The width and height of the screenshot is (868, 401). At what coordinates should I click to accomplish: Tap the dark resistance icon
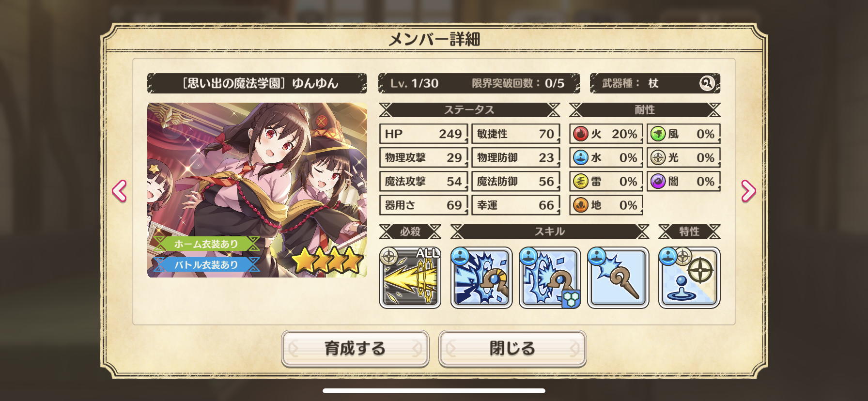[x=658, y=182]
